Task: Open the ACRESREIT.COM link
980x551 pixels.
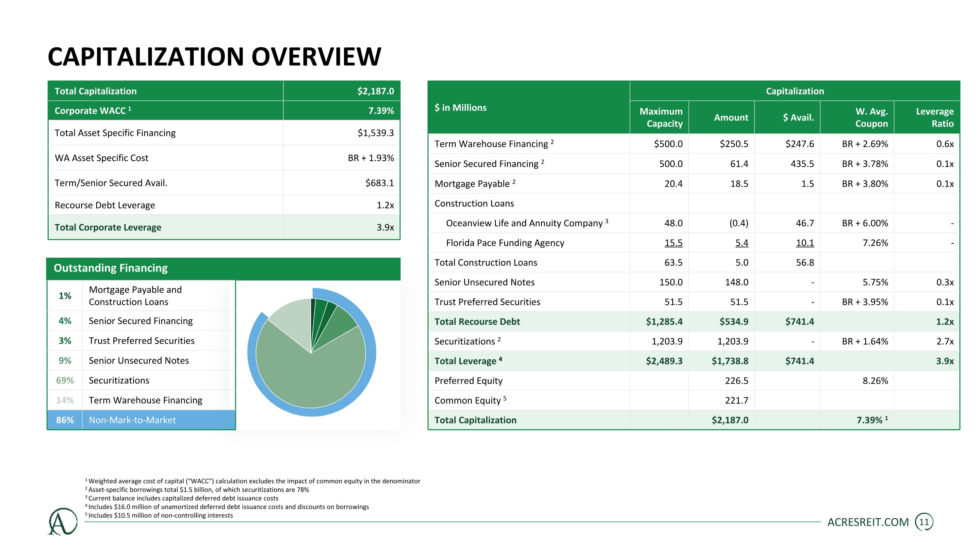Action: (x=868, y=522)
